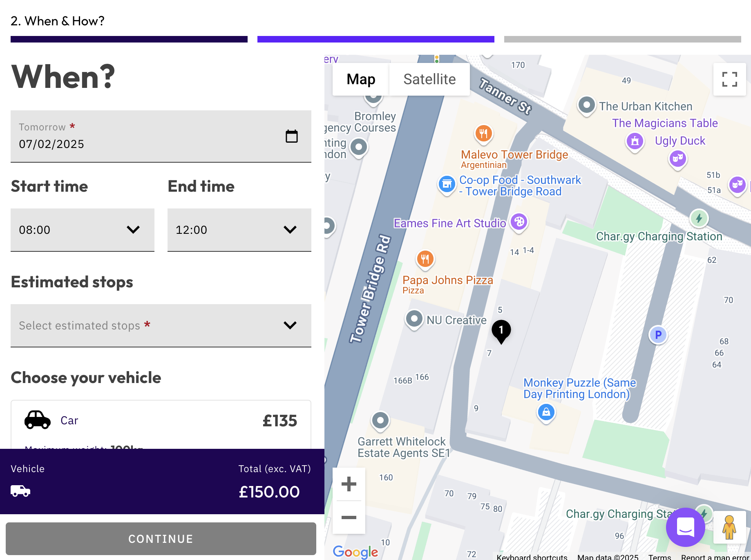Switch to Map view tab
This screenshot has width=751, height=560.
[x=361, y=79]
